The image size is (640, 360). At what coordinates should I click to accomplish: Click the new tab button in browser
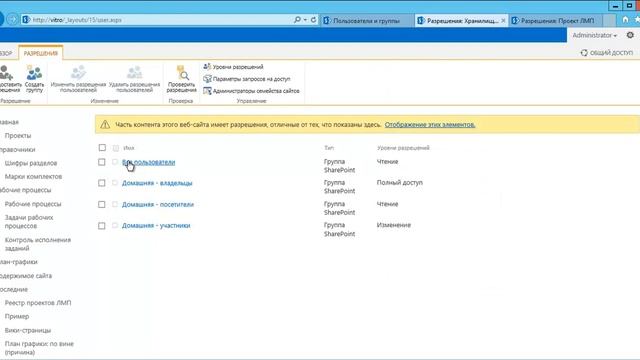[x=609, y=20]
